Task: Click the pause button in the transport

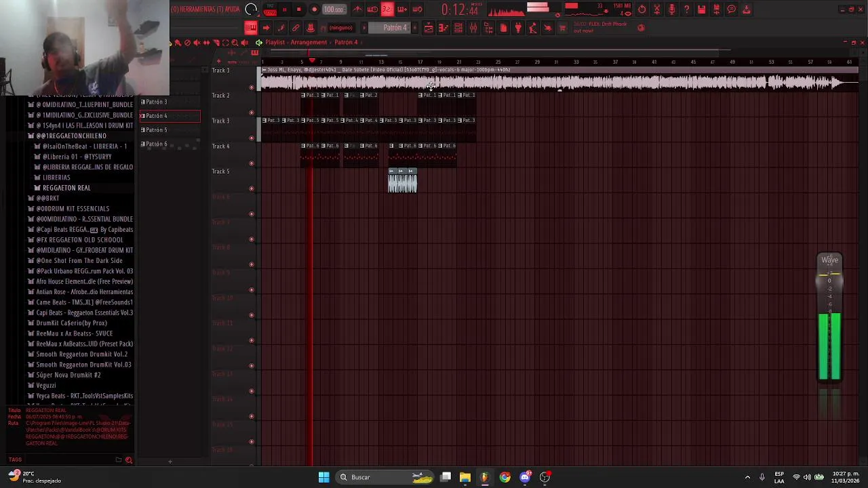Action: 285,9
